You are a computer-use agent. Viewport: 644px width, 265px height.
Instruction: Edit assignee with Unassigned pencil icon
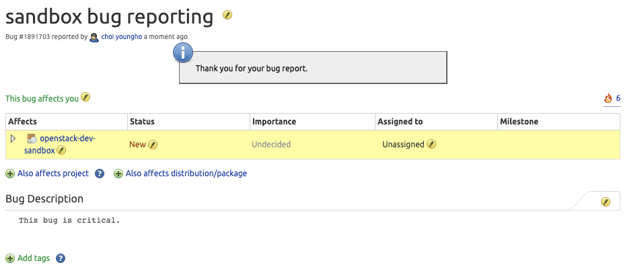click(431, 144)
